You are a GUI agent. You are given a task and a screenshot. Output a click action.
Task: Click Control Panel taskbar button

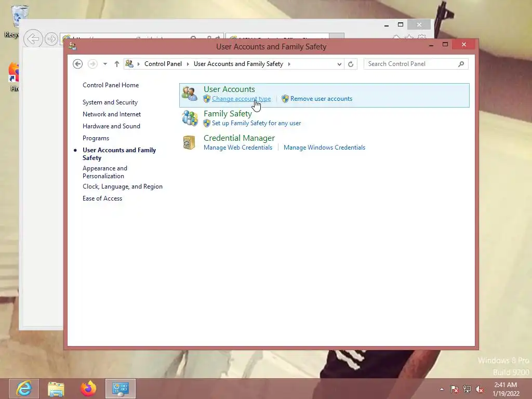[x=121, y=389]
